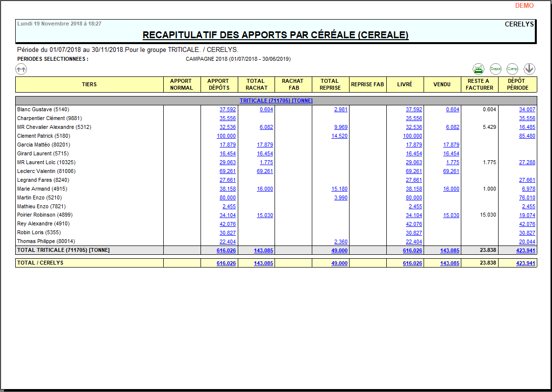Screen dimensions: 552x392
Task: Click the round Depot icon
Action: point(496,69)
